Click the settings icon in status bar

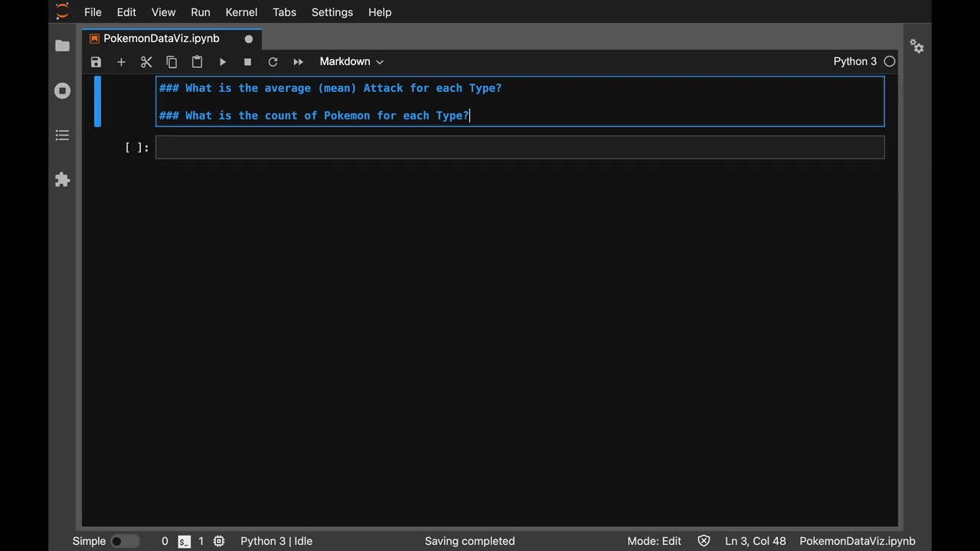click(219, 541)
